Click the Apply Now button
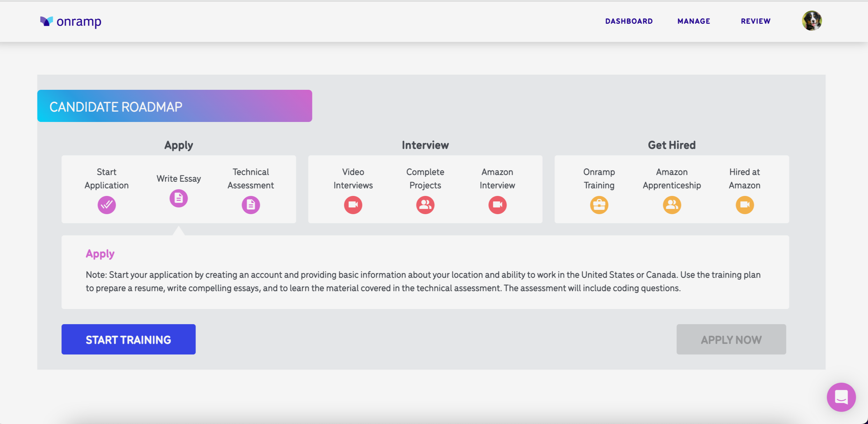The image size is (868, 424). 731,339
